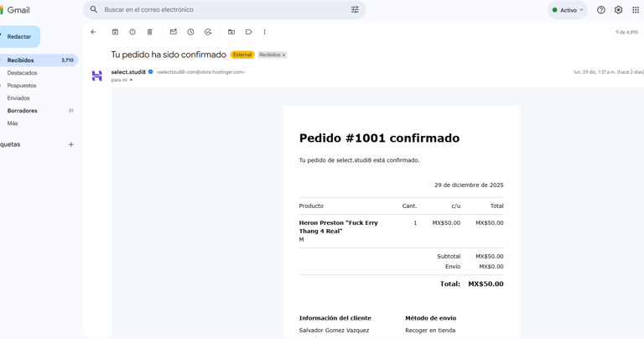
Task: Click 'Tu pedido de select.studi8 está confirmado' line
Action: pyautogui.click(x=360, y=160)
